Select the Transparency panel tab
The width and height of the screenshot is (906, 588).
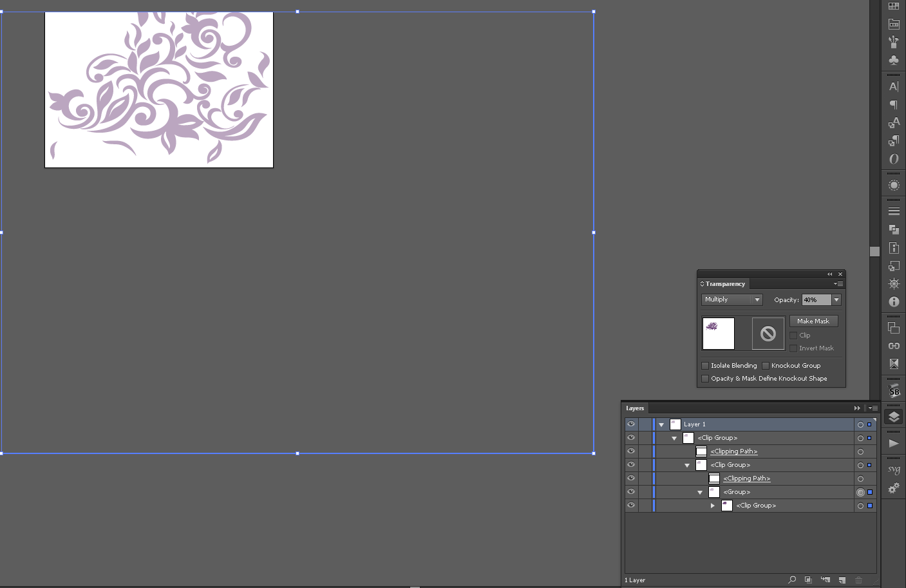723,284
